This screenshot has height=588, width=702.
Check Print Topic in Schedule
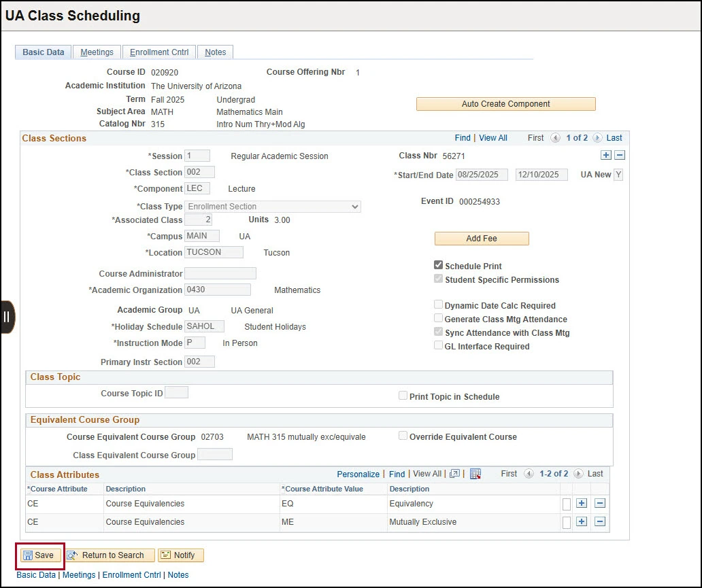[403, 396]
